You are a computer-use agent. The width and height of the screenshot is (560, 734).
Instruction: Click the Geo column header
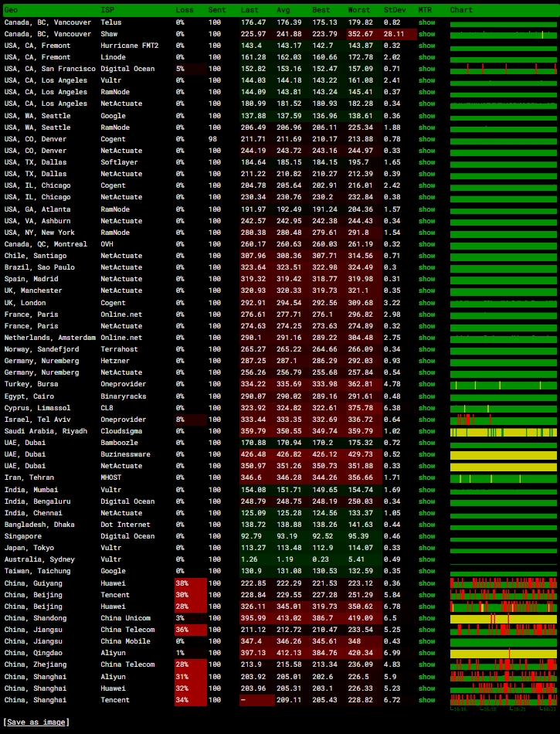pyautogui.click(x=11, y=10)
